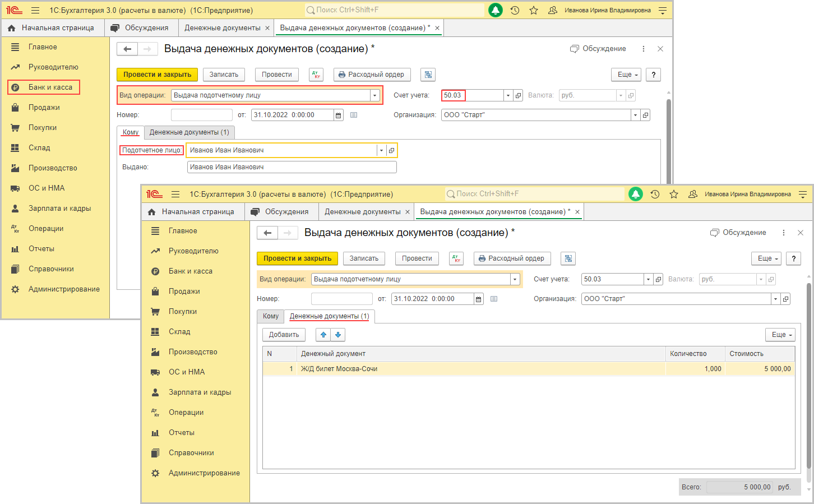Expand Организация dropdown in front window
814x504 pixels.
point(775,299)
